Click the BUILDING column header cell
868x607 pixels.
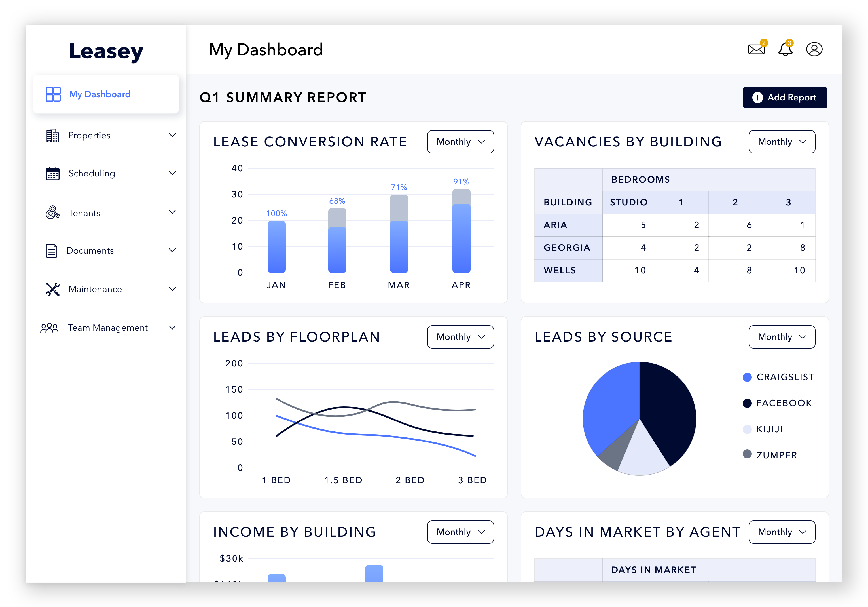568,202
